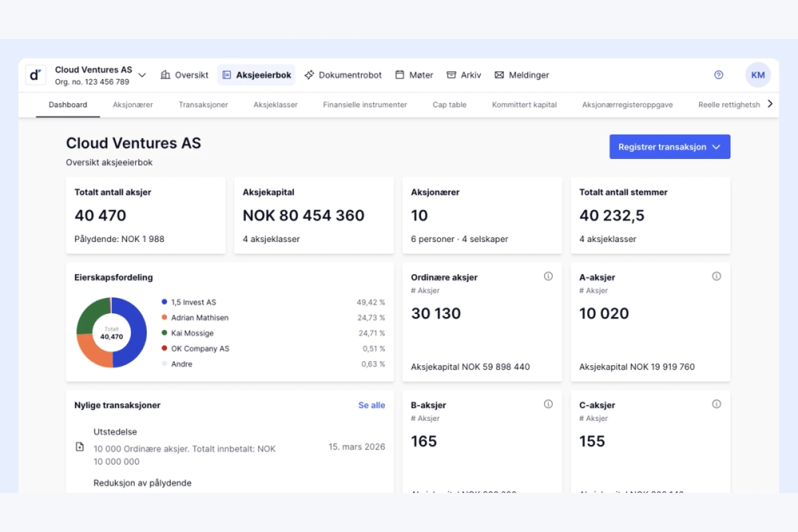
Task: Go to the Oversikt menu item
Action: click(x=185, y=75)
